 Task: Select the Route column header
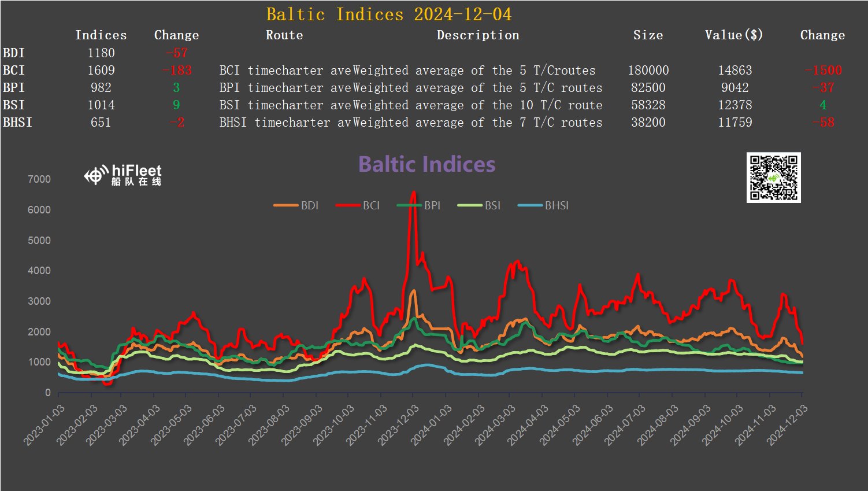coord(284,35)
